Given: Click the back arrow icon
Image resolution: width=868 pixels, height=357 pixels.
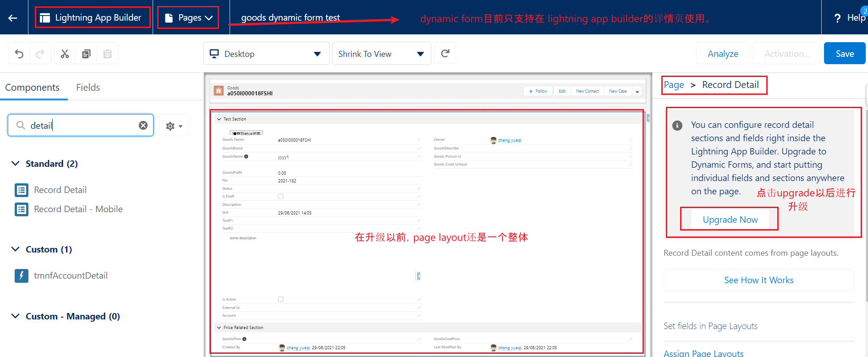Looking at the screenshot, I should coord(13,18).
